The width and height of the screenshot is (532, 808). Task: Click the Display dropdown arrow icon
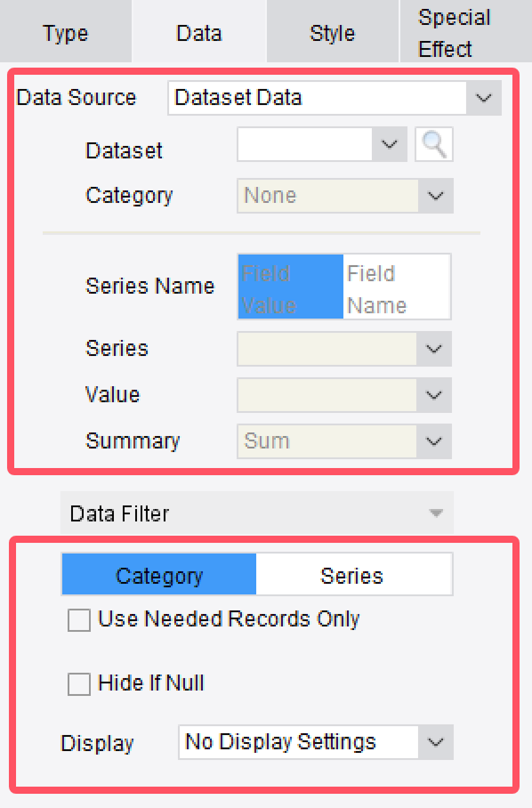(x=436, y=742)
